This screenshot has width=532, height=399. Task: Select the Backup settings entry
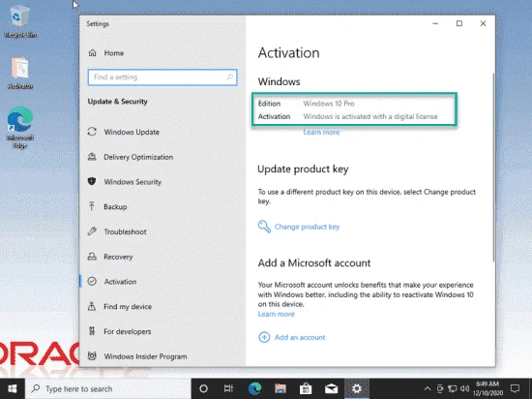[x=107, y=207]
